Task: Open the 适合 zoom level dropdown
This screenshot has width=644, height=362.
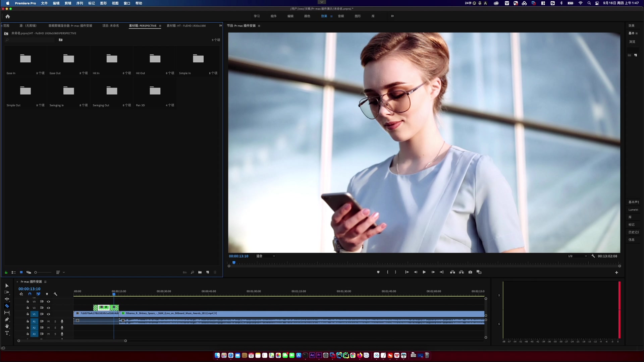Action: [x=266, y=256]
